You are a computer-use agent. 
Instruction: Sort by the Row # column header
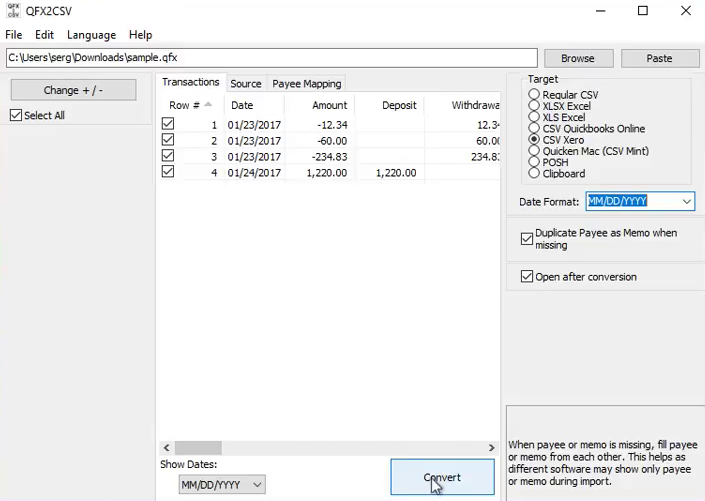click(190, 105)
